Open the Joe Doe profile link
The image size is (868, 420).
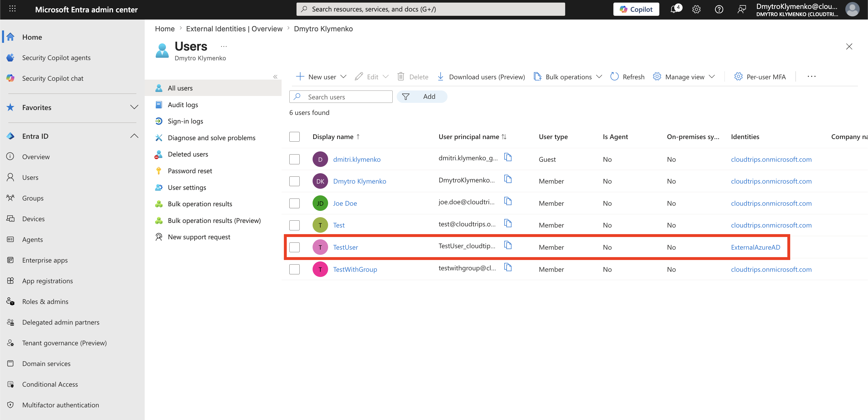345,203
